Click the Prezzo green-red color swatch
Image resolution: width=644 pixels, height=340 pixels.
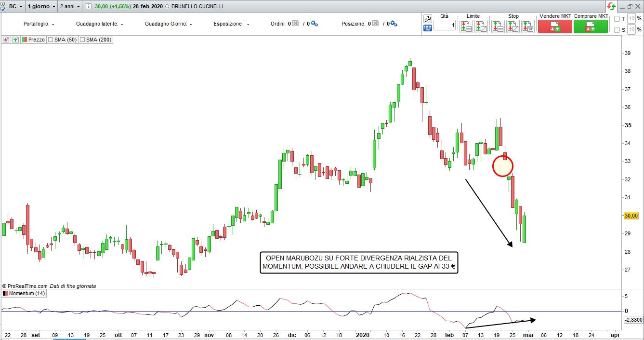[x=24, y=40]
